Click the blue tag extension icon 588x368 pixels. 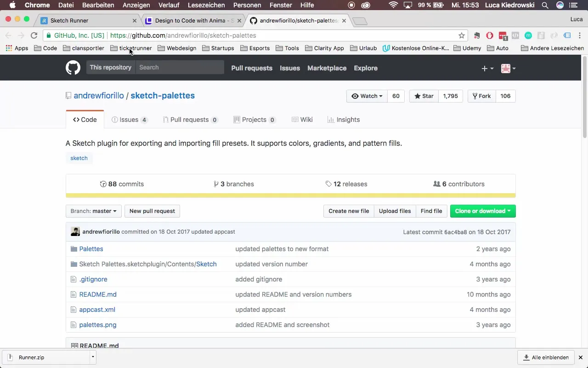pyautogui.click(x=567, y=35)
